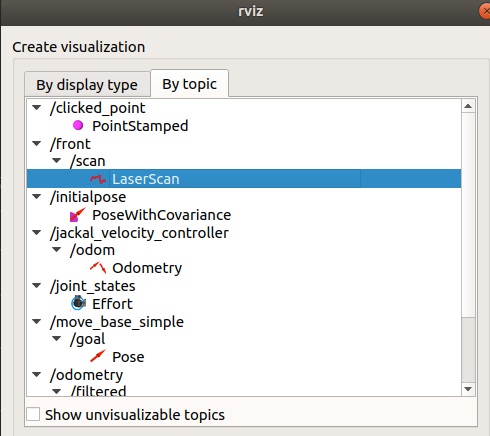Click the /initialpose topic label
The width and height of the screenshot is (490, 436).
tap(88, 197)
